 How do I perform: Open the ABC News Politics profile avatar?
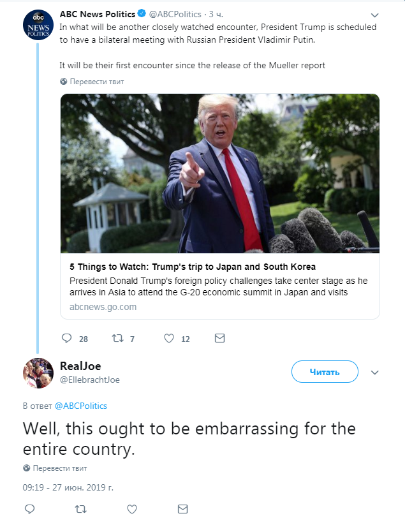tap(38, 25)
